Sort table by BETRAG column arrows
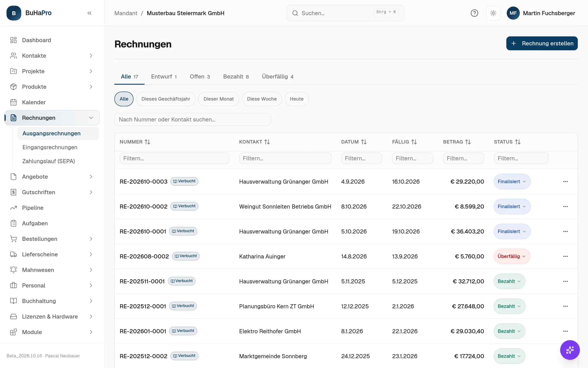This screenshot has height=368, width=588. (468, 142)
